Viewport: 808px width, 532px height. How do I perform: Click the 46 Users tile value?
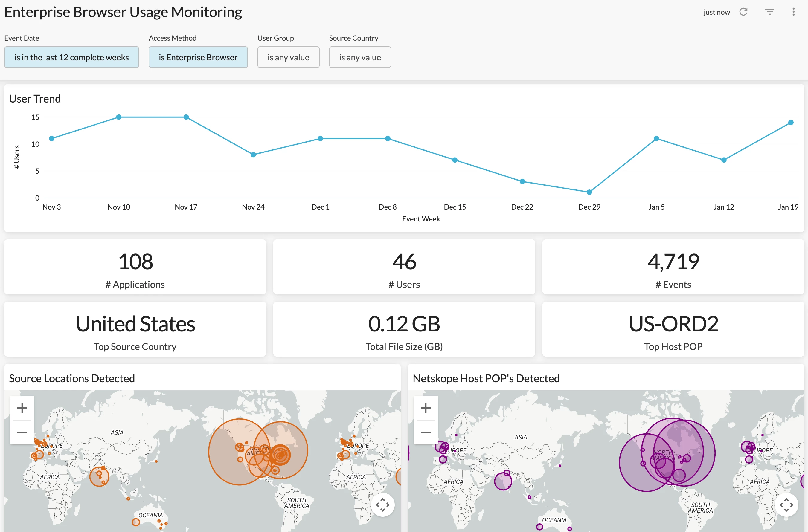(x=404, y=262)
